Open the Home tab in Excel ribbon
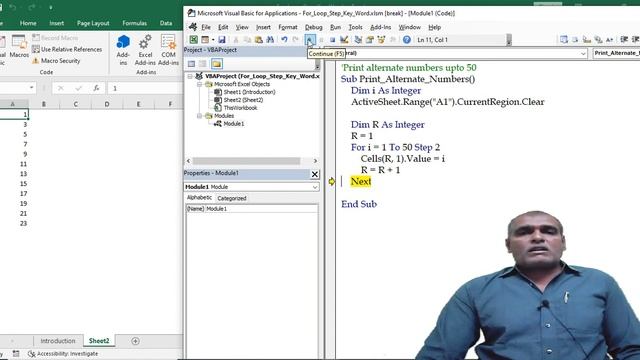The width and height of the screenshot is (640, 360). coord(28,23)
